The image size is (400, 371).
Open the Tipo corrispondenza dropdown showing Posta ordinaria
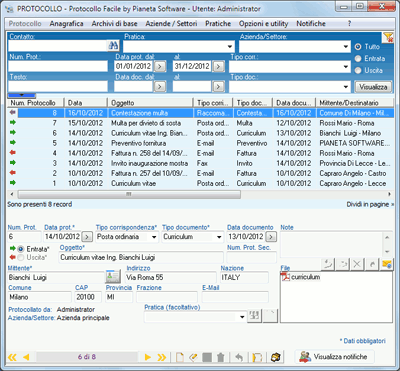pos(154,237)
